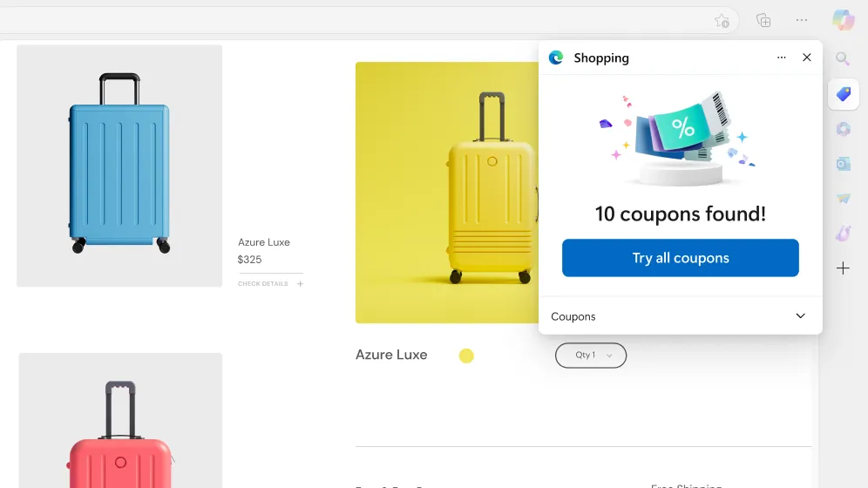Click the Shopping price tag sidebar icon
The image size is (868, 488).
[x=843, y=94]
